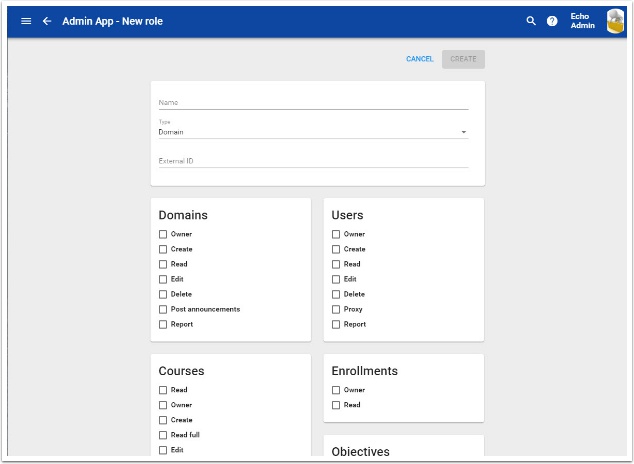Go back using the back arrow
The height and width of the screenshot is (464, 634).
[x=46, y=21]
